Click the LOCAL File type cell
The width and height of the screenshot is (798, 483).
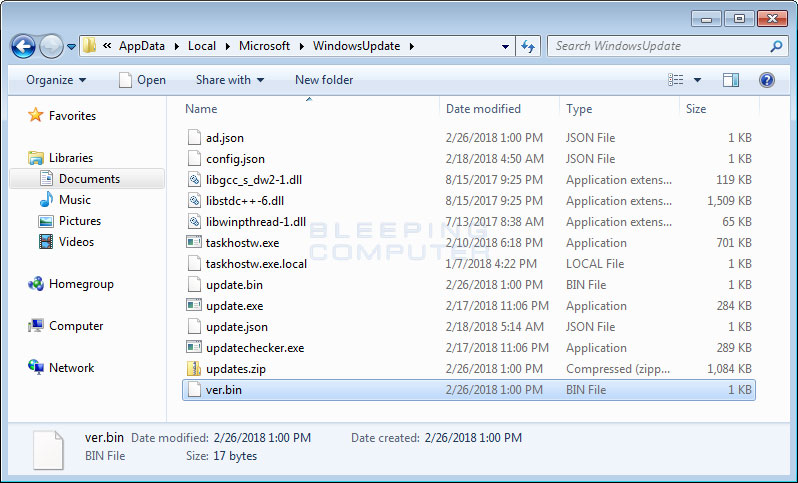(x=595, y=264)
